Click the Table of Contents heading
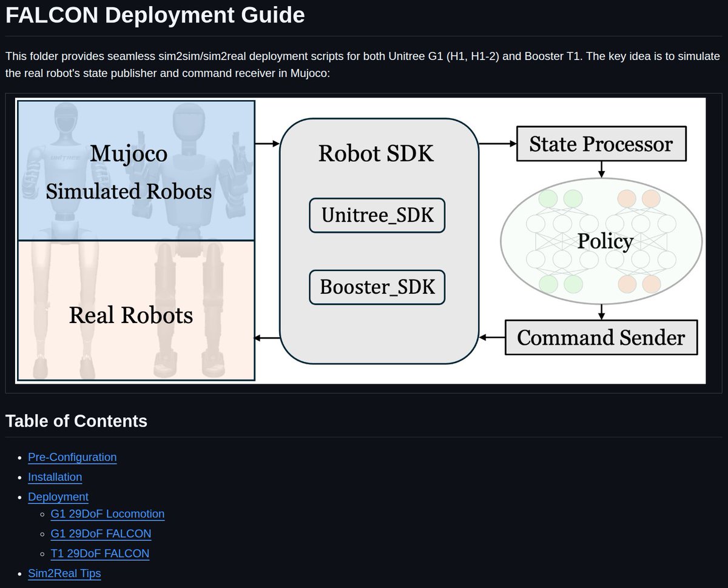 [76, 421]
